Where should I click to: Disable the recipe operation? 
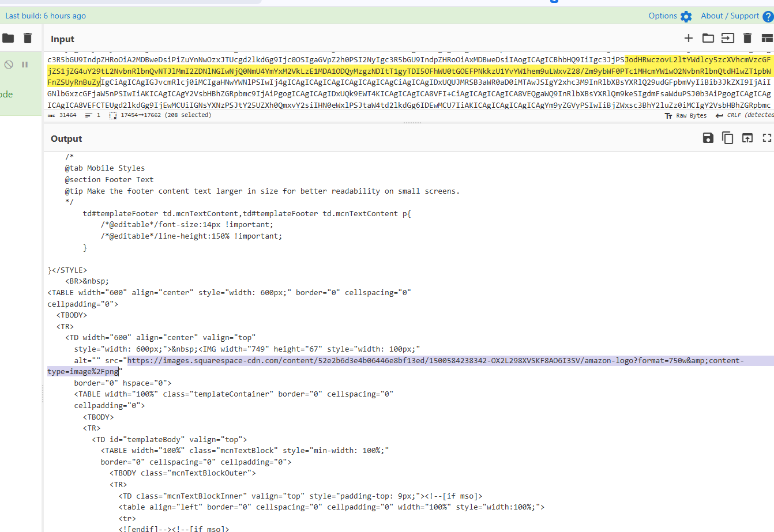[9, 65]
